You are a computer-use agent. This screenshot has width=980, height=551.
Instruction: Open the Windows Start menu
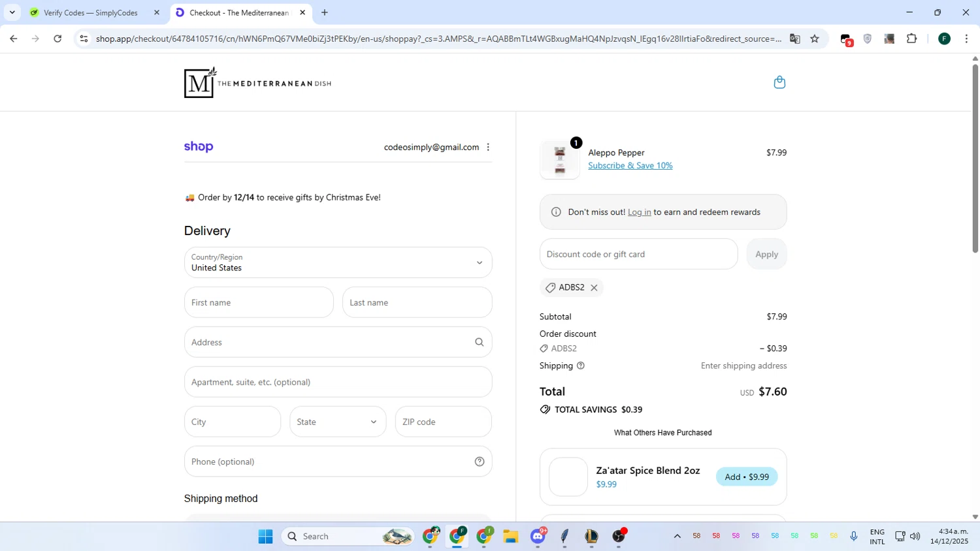pyautogui.click(x=265, y=537)
